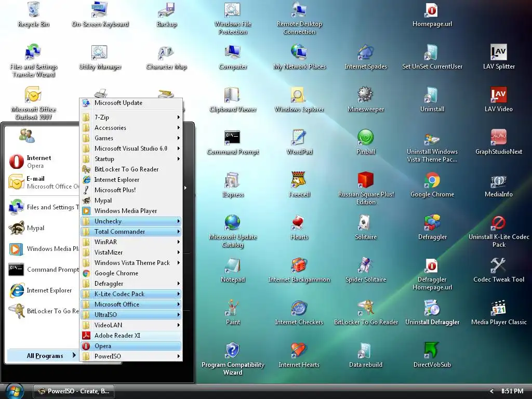Open the Backup desktop shortcut
This screenshot has width=532, height=399.
coord(166,14)
